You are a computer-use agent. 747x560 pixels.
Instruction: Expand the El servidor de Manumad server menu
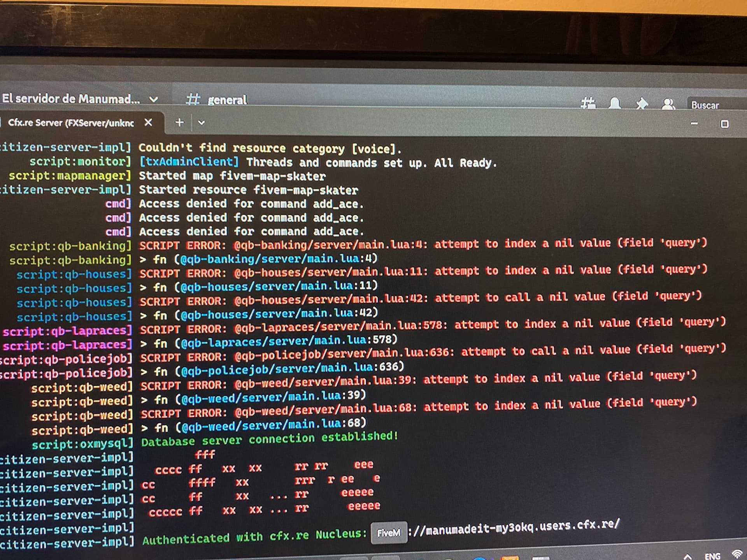coord(154,100)
